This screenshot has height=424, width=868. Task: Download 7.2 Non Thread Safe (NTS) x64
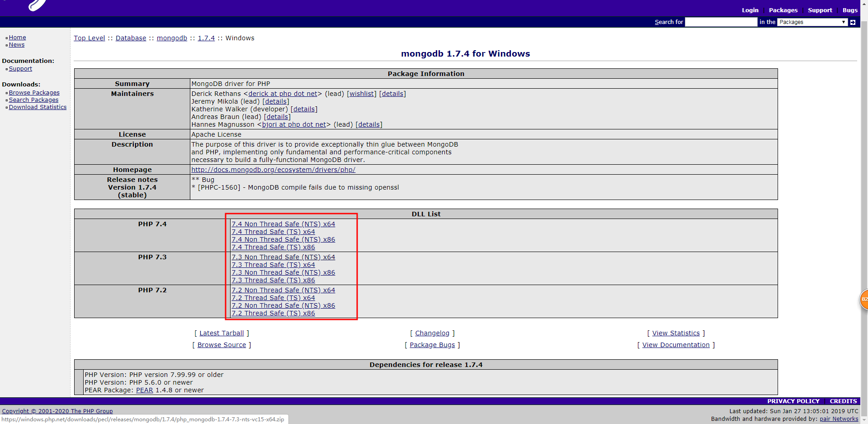[283, 290]
